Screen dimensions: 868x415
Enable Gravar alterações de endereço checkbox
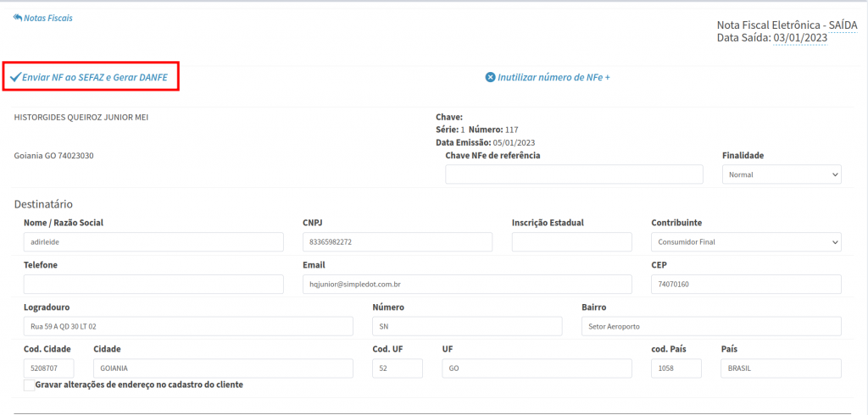(x=30, y=385)
